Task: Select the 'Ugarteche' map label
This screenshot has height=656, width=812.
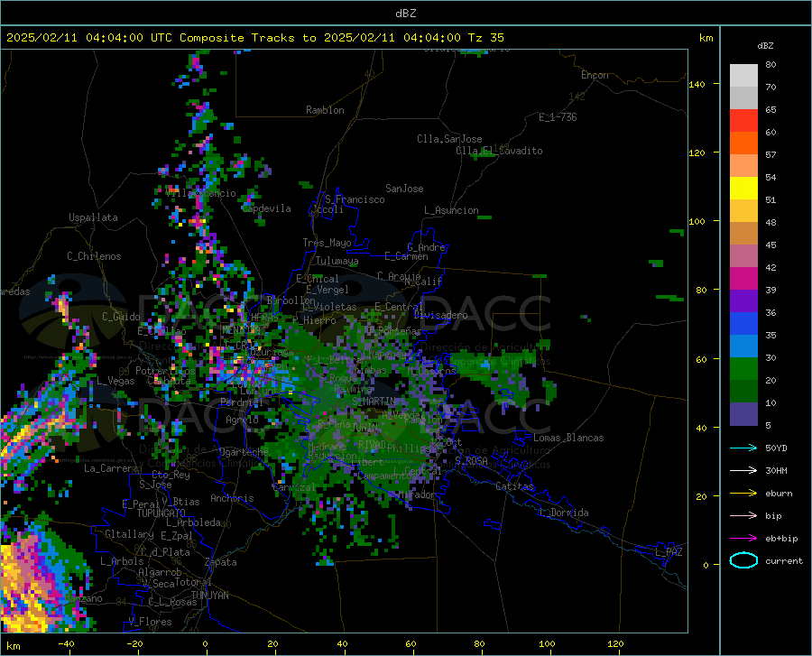Action: [x=244, y=452]
